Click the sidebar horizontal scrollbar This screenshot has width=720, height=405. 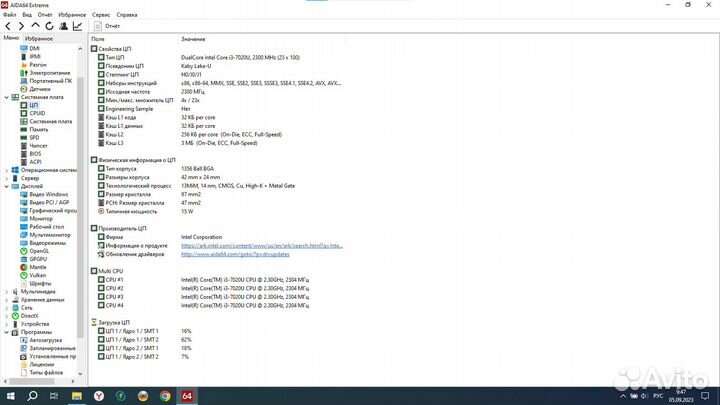[32, 381]
